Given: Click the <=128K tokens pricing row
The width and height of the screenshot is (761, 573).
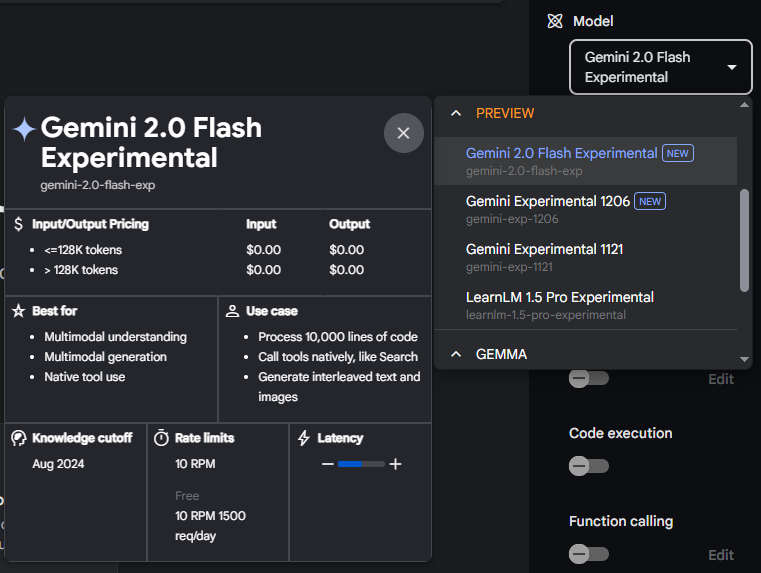Looking at the screenshot, I should coord(83,250).
